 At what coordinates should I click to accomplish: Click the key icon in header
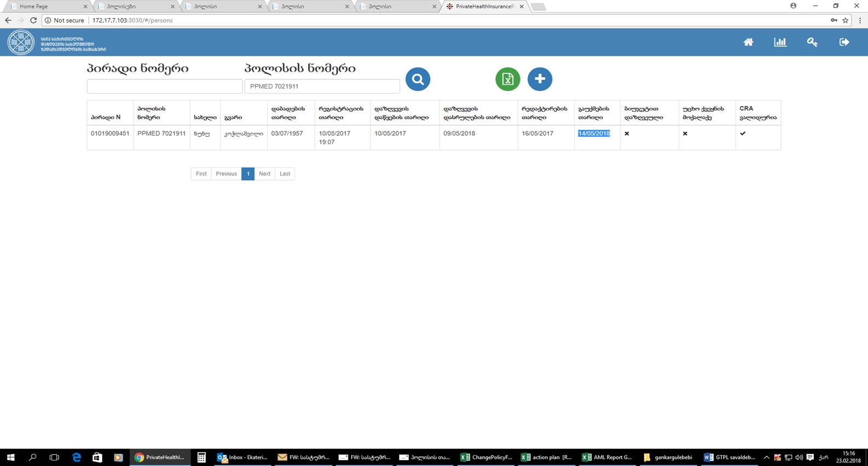point(812,42)
